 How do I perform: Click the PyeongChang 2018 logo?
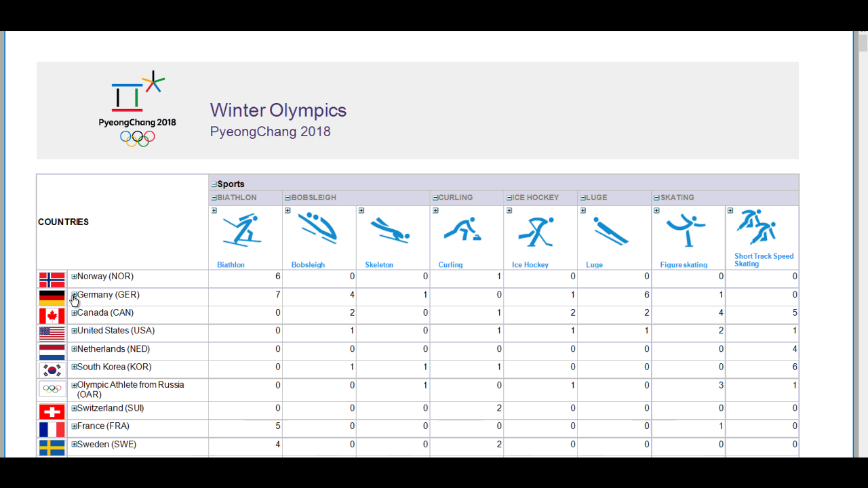pos(138,109)
